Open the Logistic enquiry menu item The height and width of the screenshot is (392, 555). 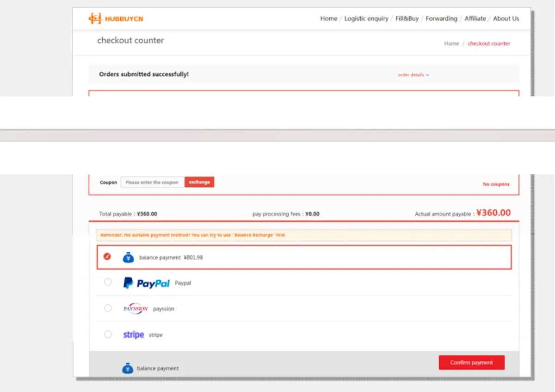click(x=366, y=18)
